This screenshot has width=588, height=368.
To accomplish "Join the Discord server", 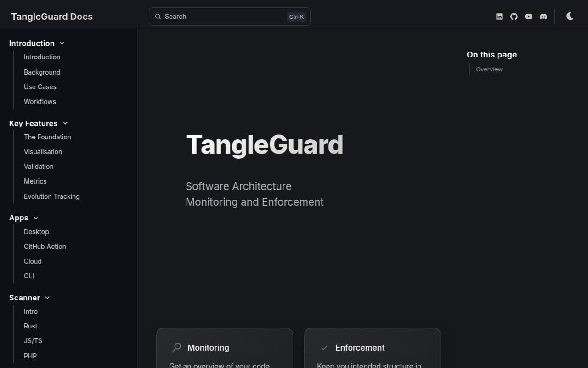I will (543, 17).
